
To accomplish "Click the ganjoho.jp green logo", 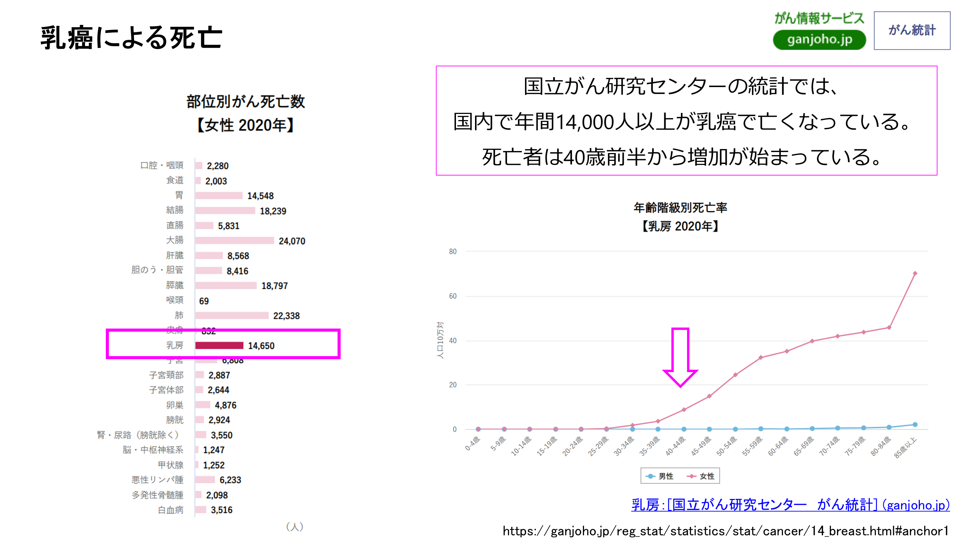I will tap(819, 39).
